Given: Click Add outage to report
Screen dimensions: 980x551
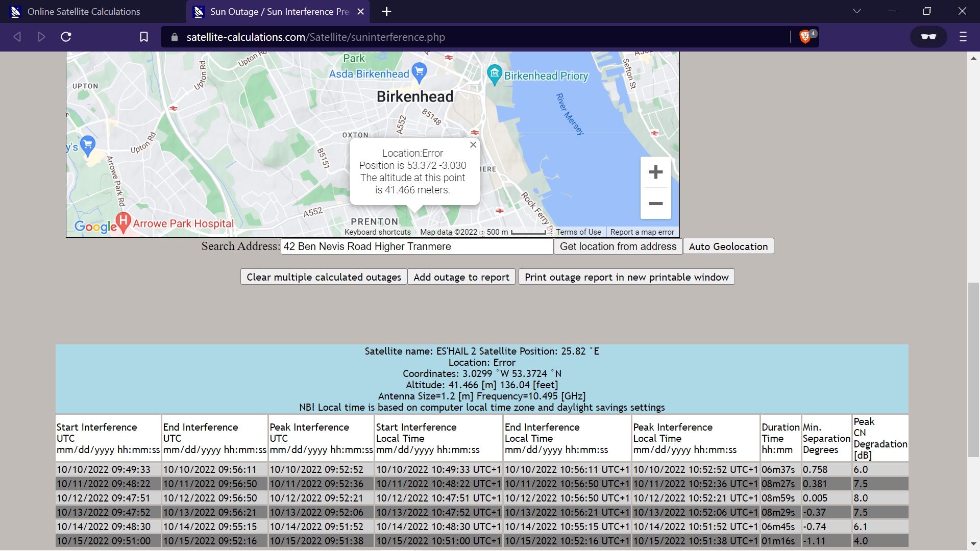Looking at the screenshot, I should tap(461, 277).
